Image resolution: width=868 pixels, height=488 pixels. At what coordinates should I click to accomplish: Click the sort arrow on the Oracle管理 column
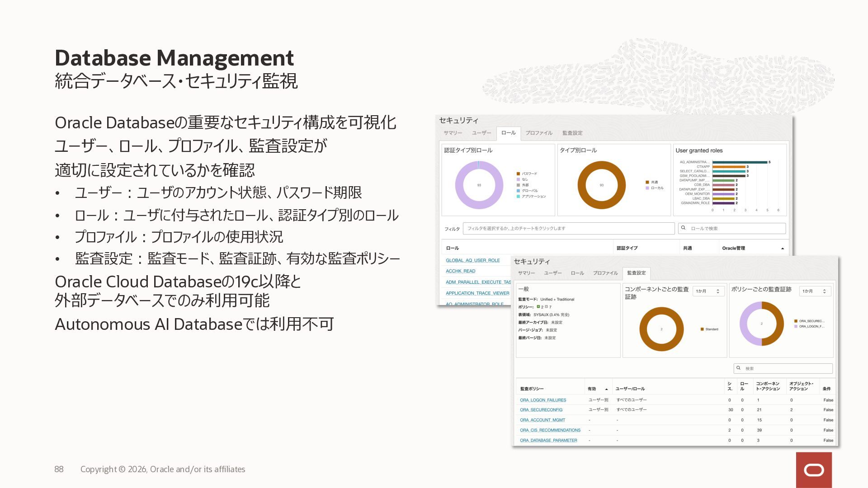pos(783,249)
